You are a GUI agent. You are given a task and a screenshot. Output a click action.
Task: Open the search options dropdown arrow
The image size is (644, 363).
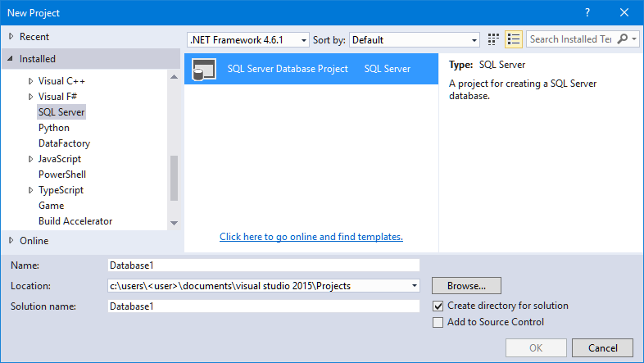(x=634, y=39)
